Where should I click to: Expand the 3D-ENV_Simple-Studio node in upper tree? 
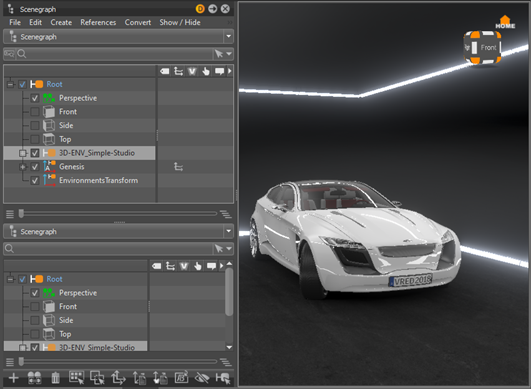23,153
